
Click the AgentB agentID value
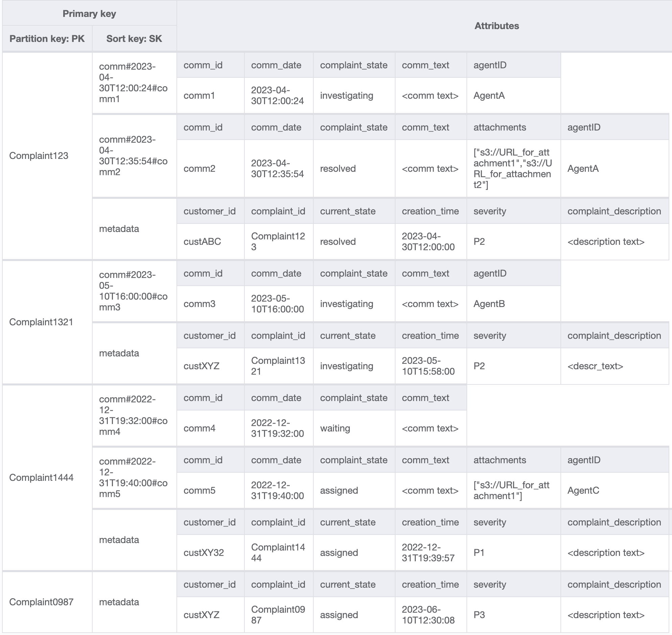pos(489,304)
